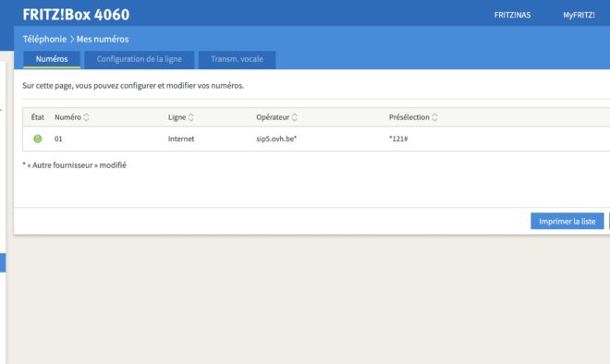Screen dimensions: 610x364
Task: Click the '« Autre fournisseur » modifié' footnote
Action: [x=74, y=165]
